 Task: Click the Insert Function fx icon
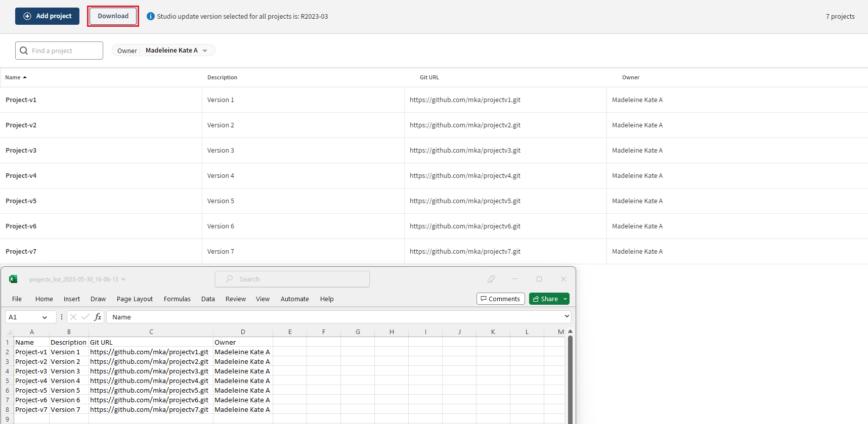click(98, 317)
